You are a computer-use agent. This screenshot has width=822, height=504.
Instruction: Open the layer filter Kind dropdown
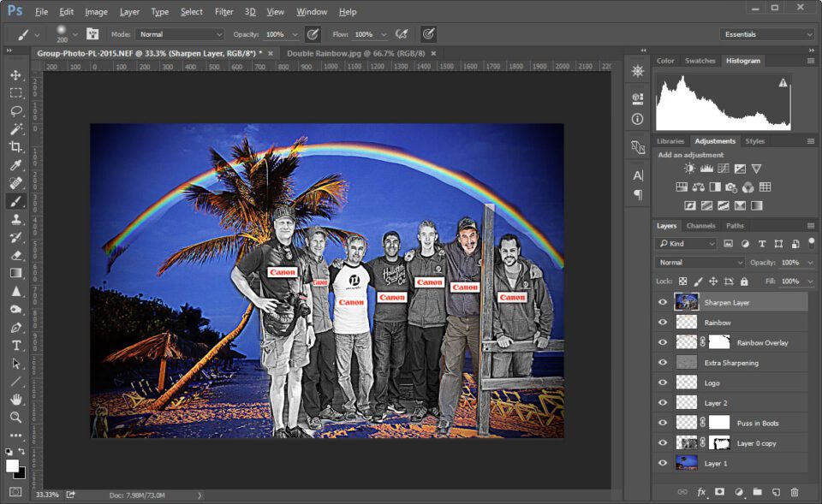click(686, 244)
